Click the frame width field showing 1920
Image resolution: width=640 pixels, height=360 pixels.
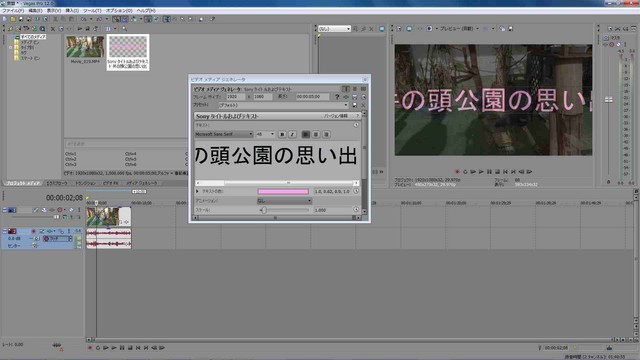pyautogui.click(x=236, y=97)
